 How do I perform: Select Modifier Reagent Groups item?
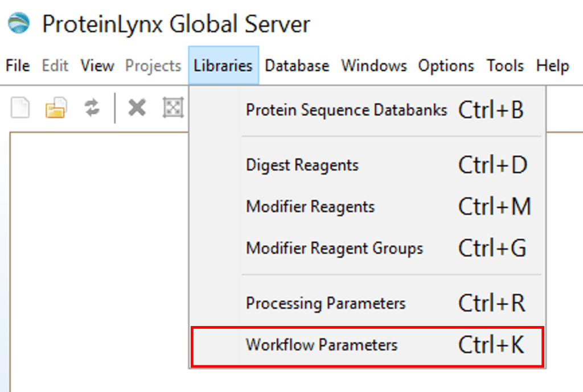pyautogui.click(x=334, y=249)
